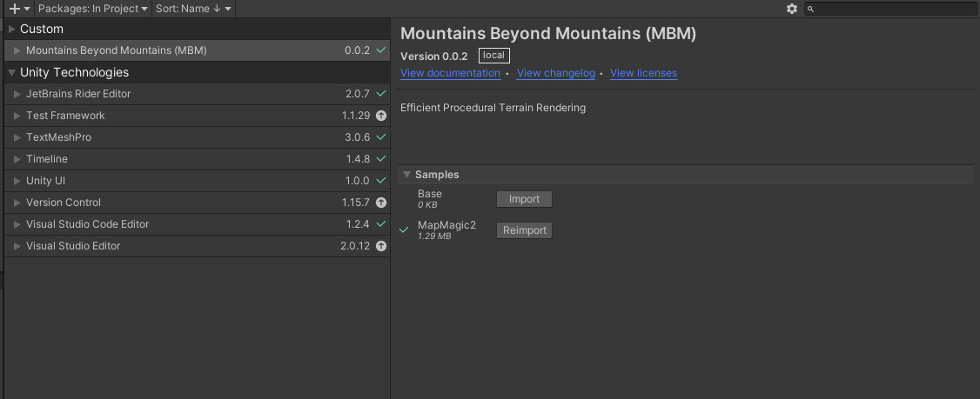Collapse the Samples section
The height and width of the screenshot is (399, 980).
click(406, 175)
